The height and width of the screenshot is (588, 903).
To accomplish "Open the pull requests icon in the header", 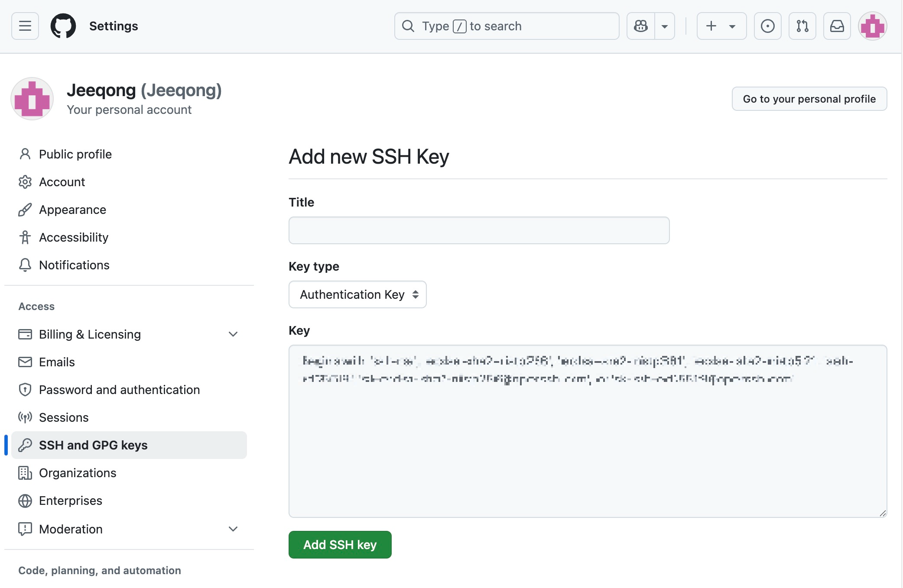I will click(x=802, y=26).
